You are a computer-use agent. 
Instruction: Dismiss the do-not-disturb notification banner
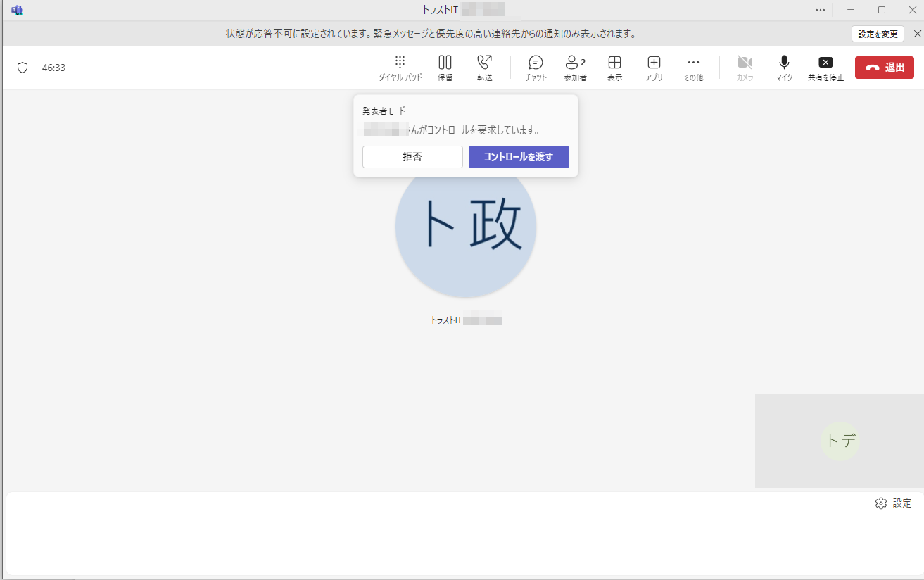point(916,34)
